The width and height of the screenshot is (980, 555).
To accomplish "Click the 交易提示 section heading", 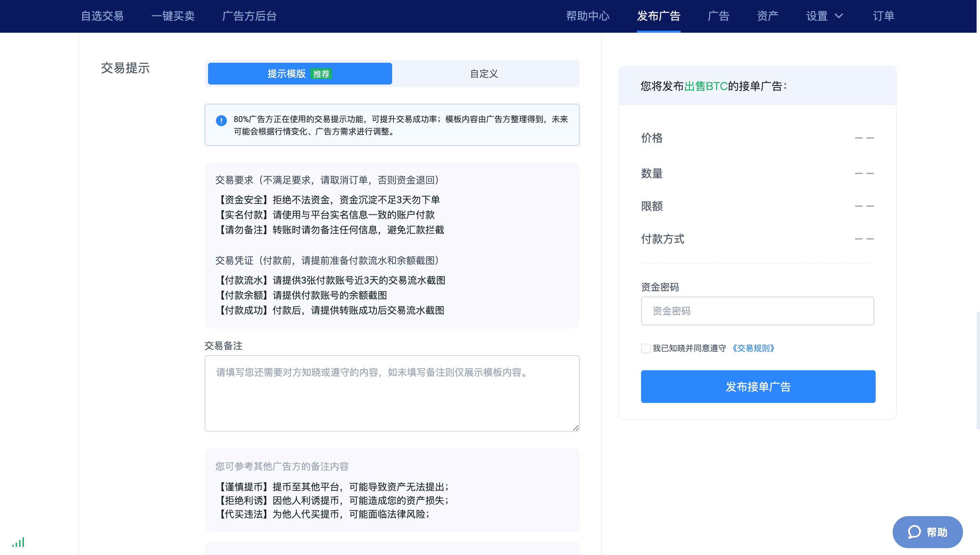I will [125, 68].
